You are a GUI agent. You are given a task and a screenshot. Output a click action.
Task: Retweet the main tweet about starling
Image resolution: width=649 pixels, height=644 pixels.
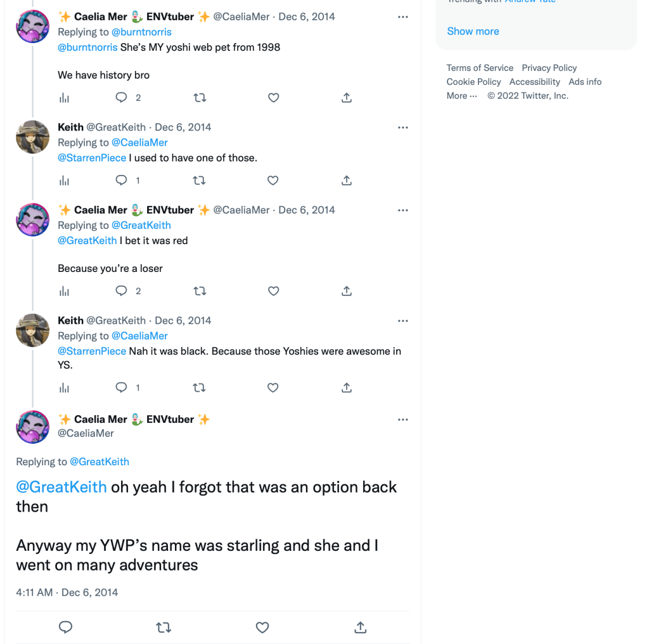click(x=164, y=628)
